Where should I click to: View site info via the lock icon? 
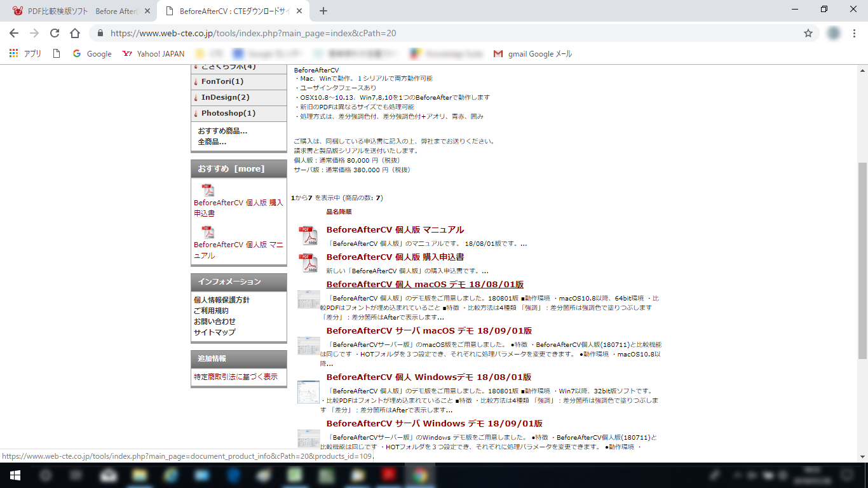click(100, 33)
